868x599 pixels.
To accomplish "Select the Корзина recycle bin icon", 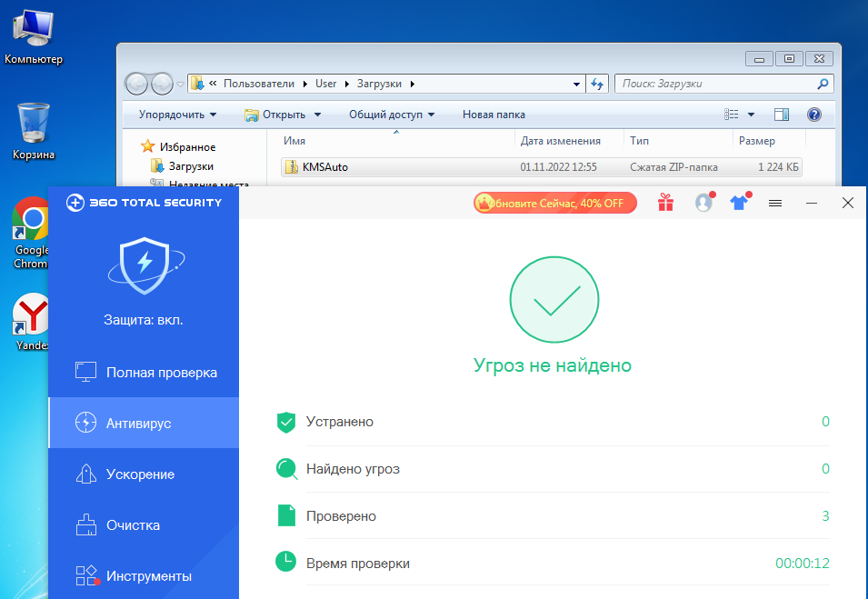I will pos(34,132).
